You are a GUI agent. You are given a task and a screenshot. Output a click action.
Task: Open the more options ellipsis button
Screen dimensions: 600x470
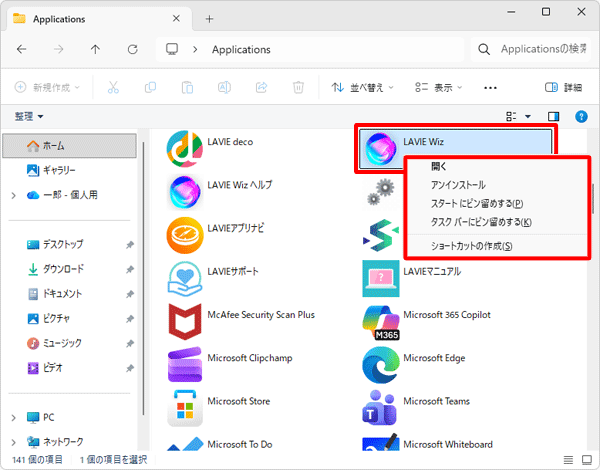coord(490,88)
